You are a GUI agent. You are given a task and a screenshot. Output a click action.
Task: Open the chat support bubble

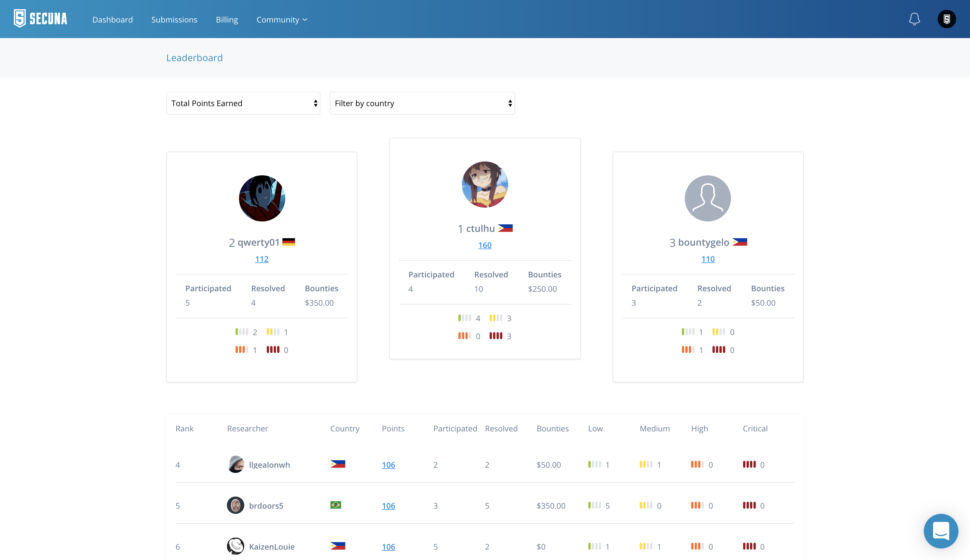pos(941,531)
